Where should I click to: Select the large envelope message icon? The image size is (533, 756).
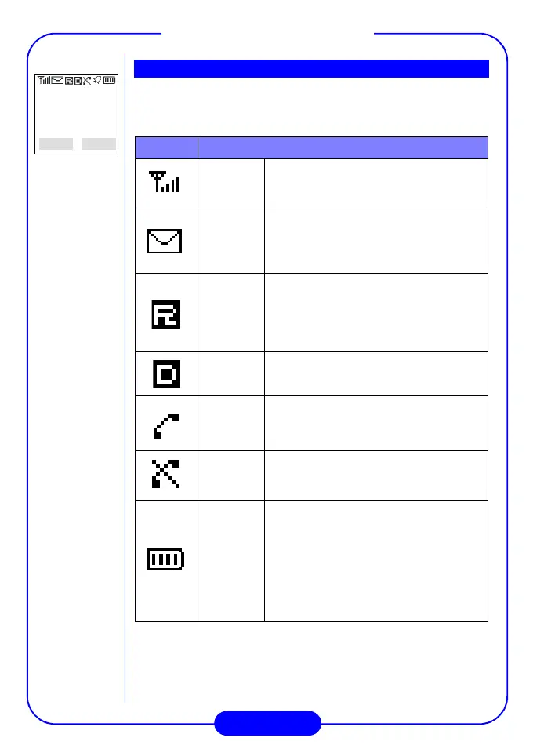point(165,241)
